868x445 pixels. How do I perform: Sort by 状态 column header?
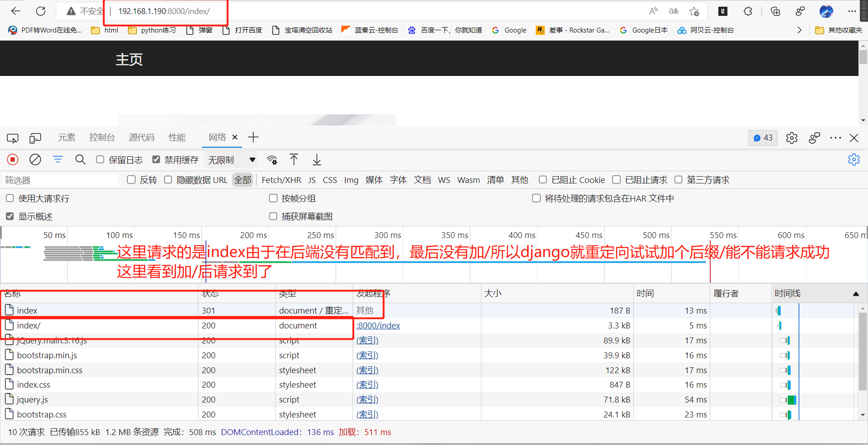click(237, 294)
